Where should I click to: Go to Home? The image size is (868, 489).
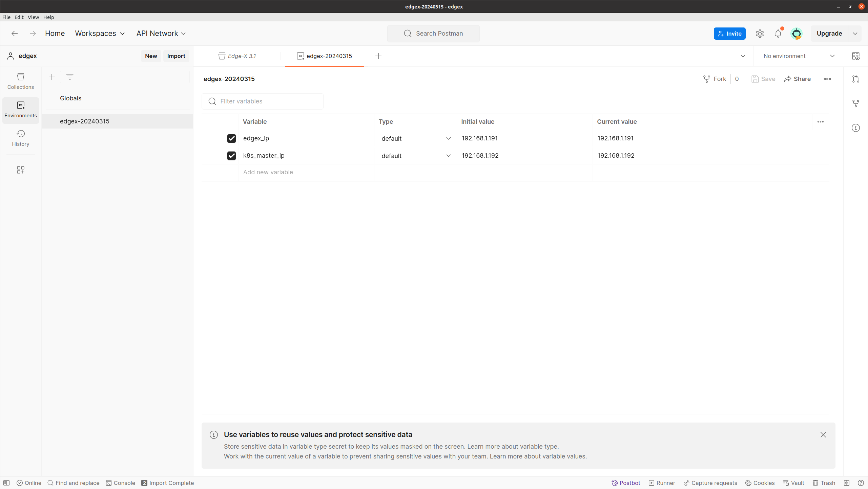tap(55, 33)
